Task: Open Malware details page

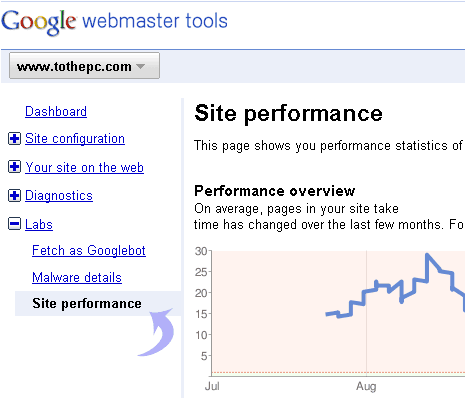Action: coord(77,277)
